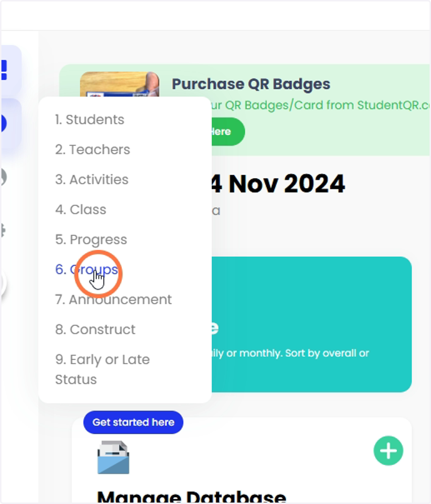Open the dashboard grid icon in sidebar

(x=4, y=70)
